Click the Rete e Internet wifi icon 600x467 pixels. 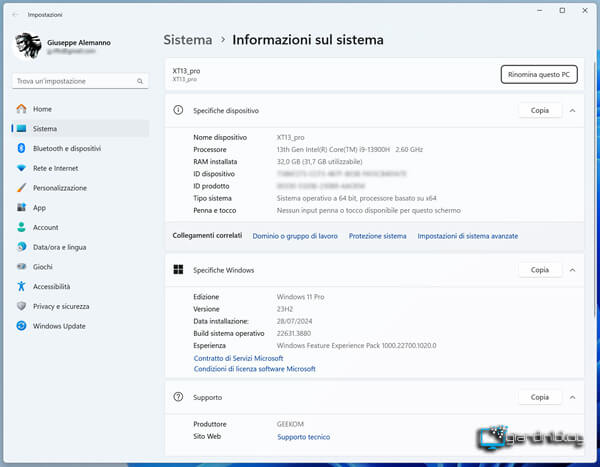point(21,168)
